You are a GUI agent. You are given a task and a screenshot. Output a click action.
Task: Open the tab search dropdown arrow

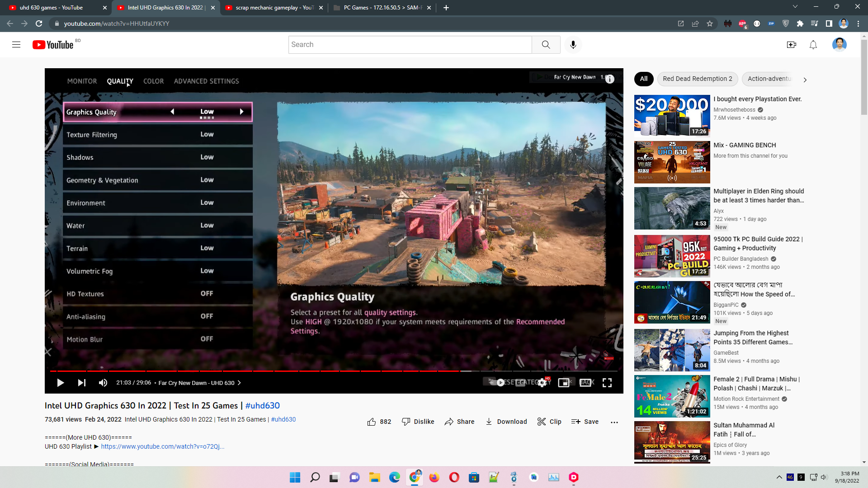tap(795, 7)
